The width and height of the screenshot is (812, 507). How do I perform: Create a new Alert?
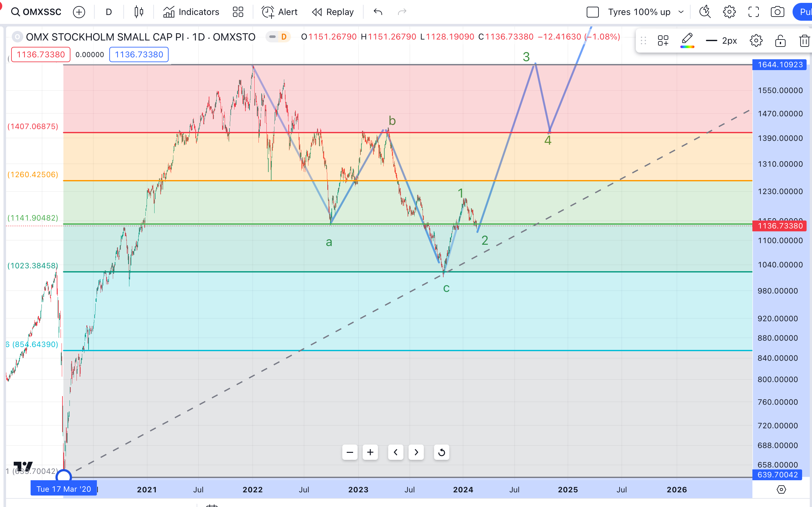279,12
